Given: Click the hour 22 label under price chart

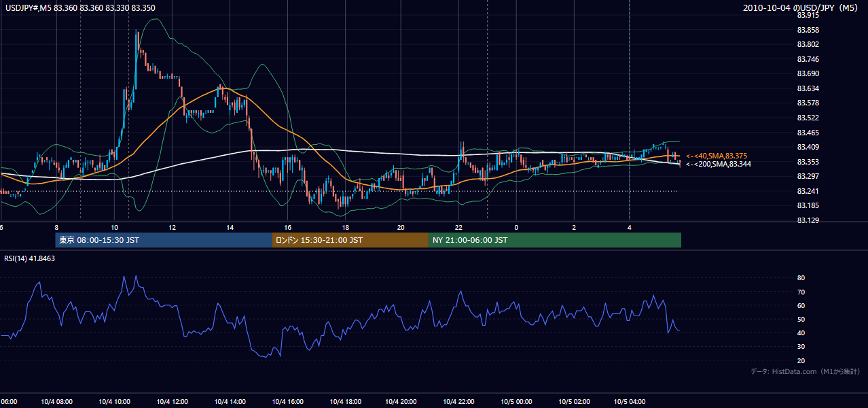Looking at the screenshot, I should point(458,227).
